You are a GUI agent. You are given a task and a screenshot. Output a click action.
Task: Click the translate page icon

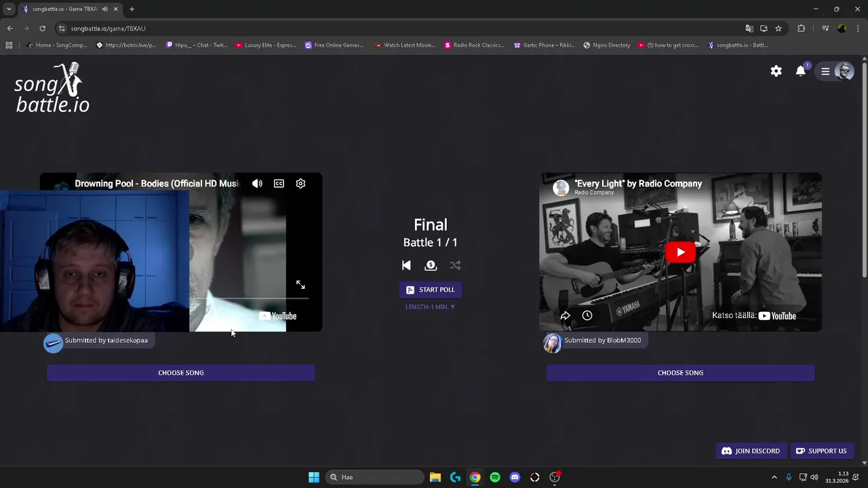click(x=749, y=28)
